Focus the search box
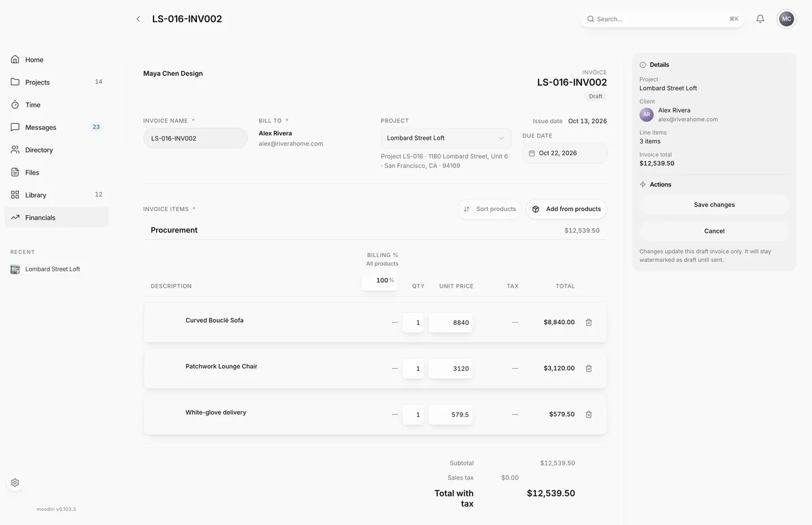Viewport: 812px width, 525px height. 662,19
